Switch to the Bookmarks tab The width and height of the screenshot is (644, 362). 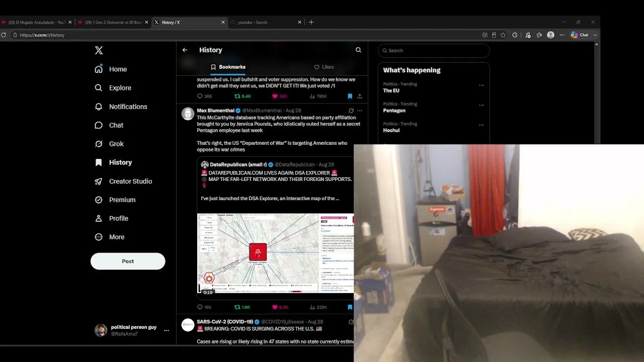228,67
